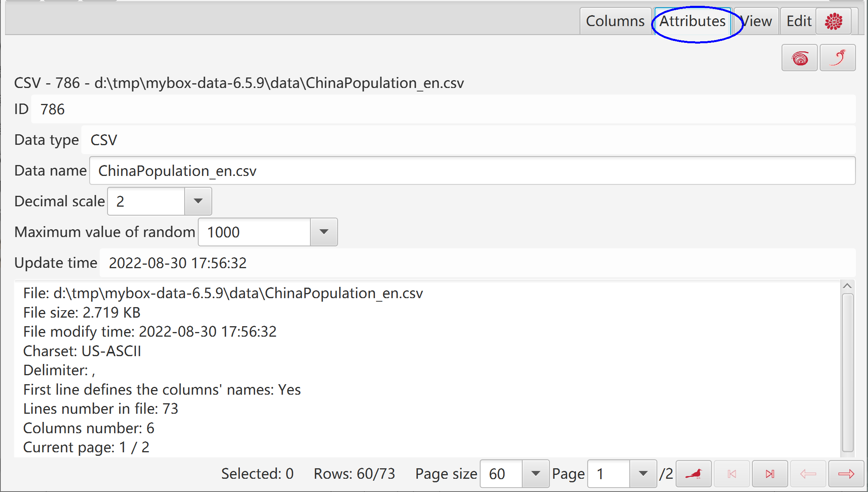Click the next page right arrow
Screen dimensions: 868x492
click(x=846, y=474)
